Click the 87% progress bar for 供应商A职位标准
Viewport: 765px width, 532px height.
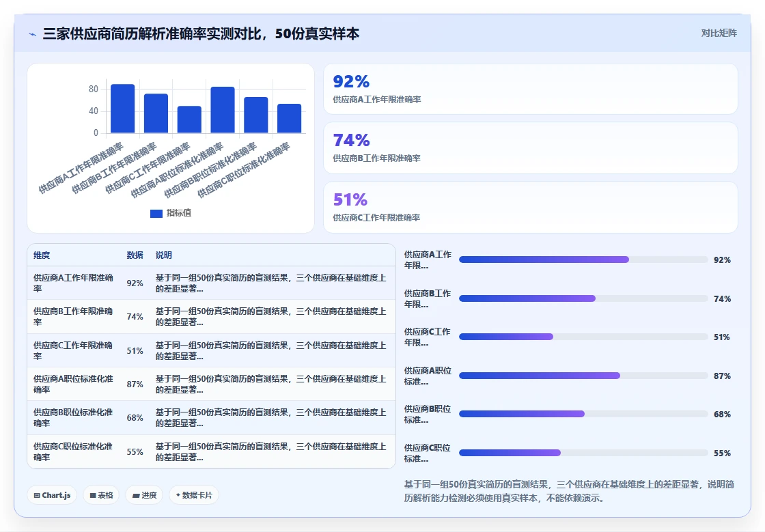pos(583,376)
